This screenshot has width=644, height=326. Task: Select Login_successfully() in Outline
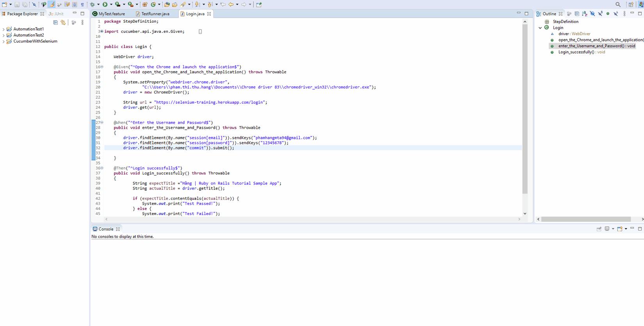[582, 52]
